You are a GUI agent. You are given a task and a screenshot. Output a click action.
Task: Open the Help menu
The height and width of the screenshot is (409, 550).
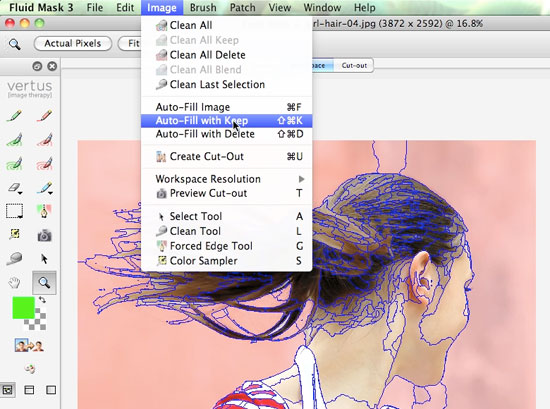[x=364, y=7]
